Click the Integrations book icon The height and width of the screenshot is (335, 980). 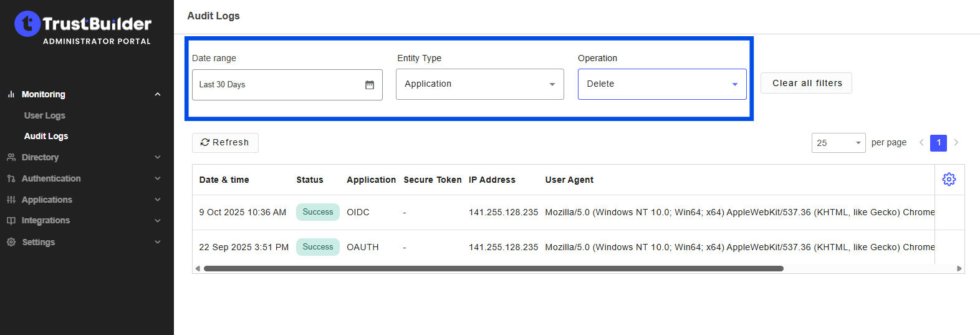point(11,221)
